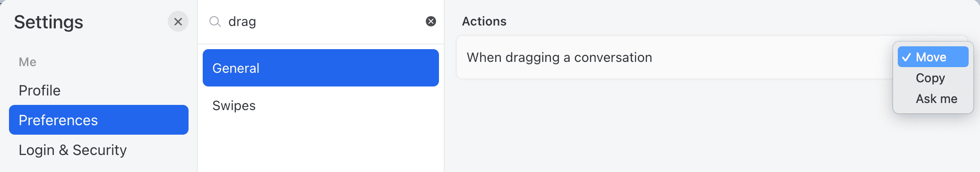The width and height of the screenshot is (980, 172).
Task: Open the General preferences category
Action: [321, 68]
